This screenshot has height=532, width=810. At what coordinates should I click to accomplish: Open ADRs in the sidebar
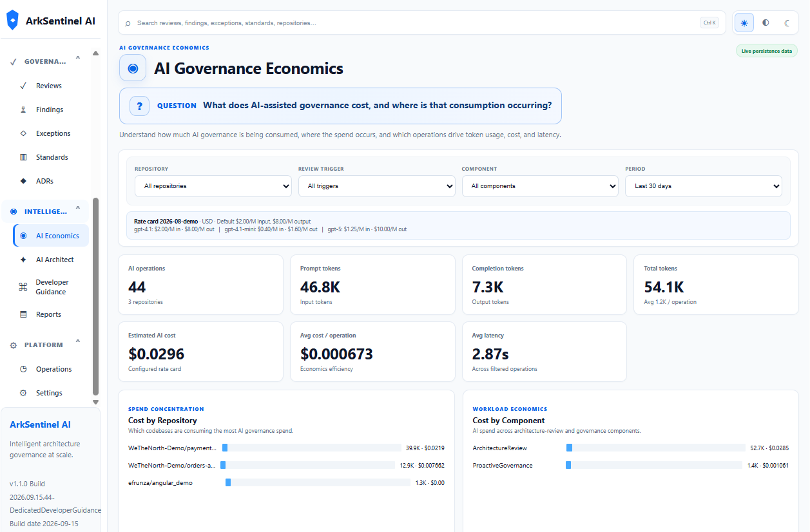(44, 181)
